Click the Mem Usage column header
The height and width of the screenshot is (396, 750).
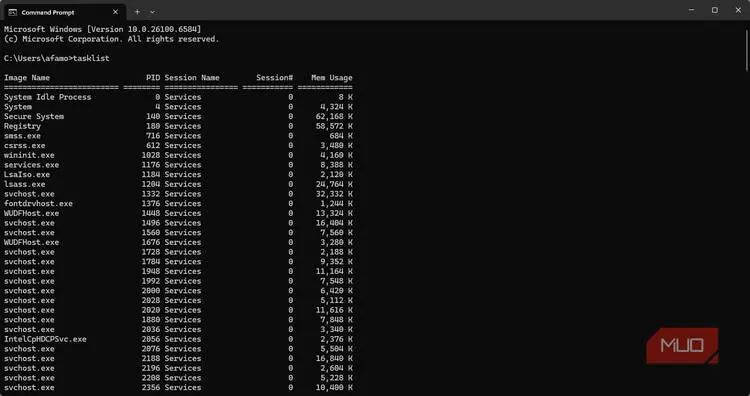[332, 77]
